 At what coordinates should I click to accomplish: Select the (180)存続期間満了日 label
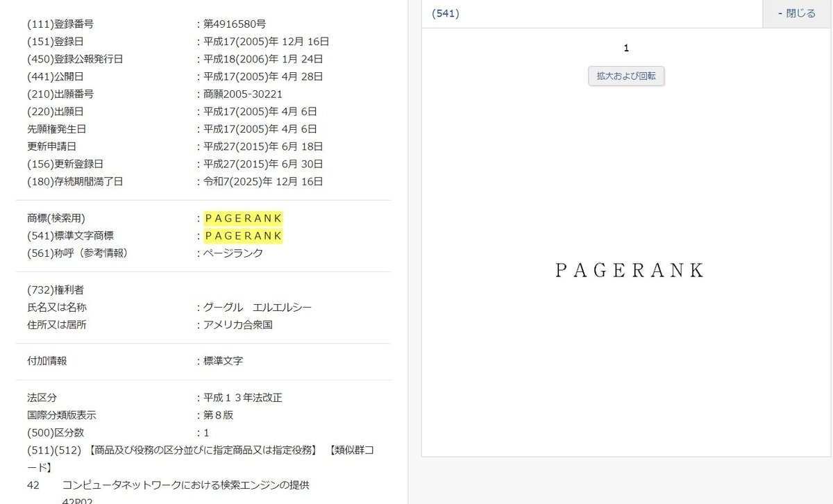(75, 181)
